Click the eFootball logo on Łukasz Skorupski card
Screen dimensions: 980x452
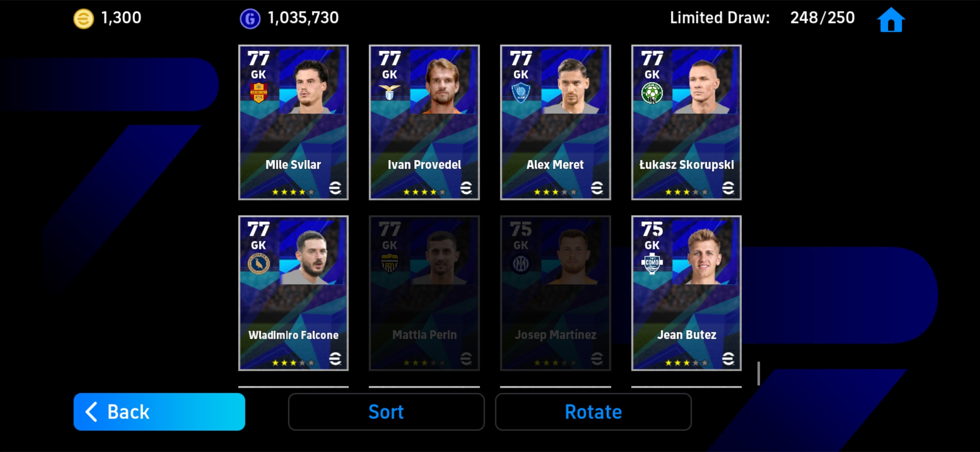728,188
